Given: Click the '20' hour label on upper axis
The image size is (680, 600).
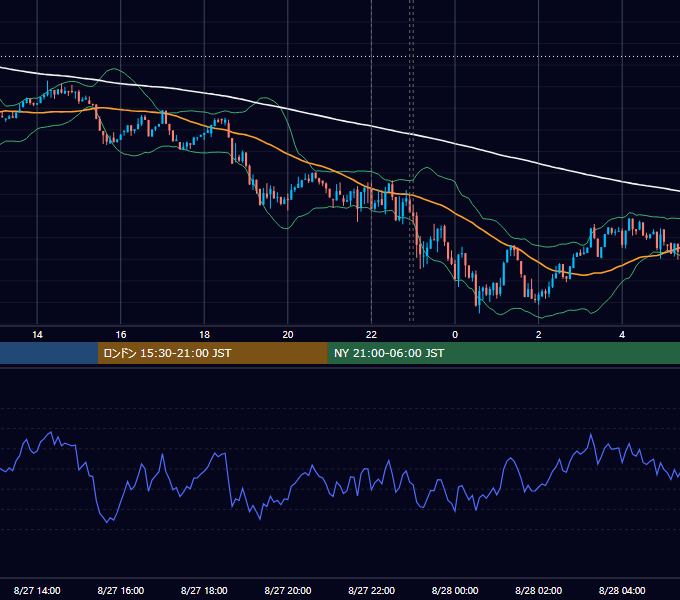Looking at the screenshot, I should [288, 335].
